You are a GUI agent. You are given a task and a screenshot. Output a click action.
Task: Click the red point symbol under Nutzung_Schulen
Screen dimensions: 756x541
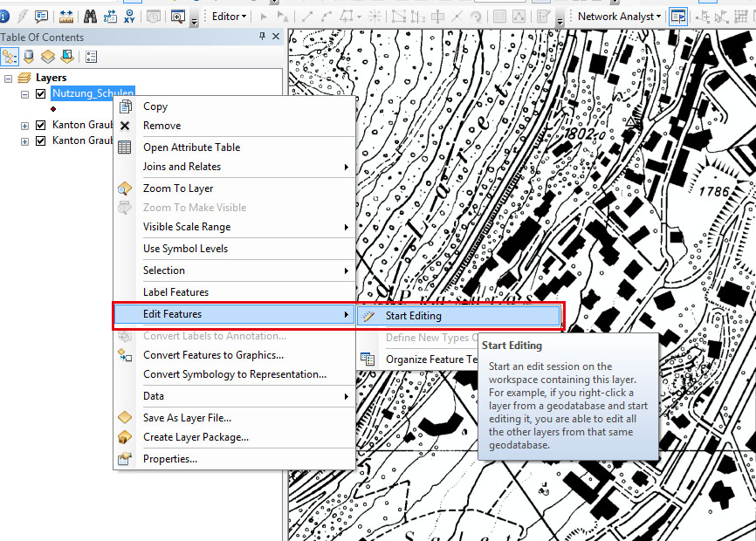53,109
